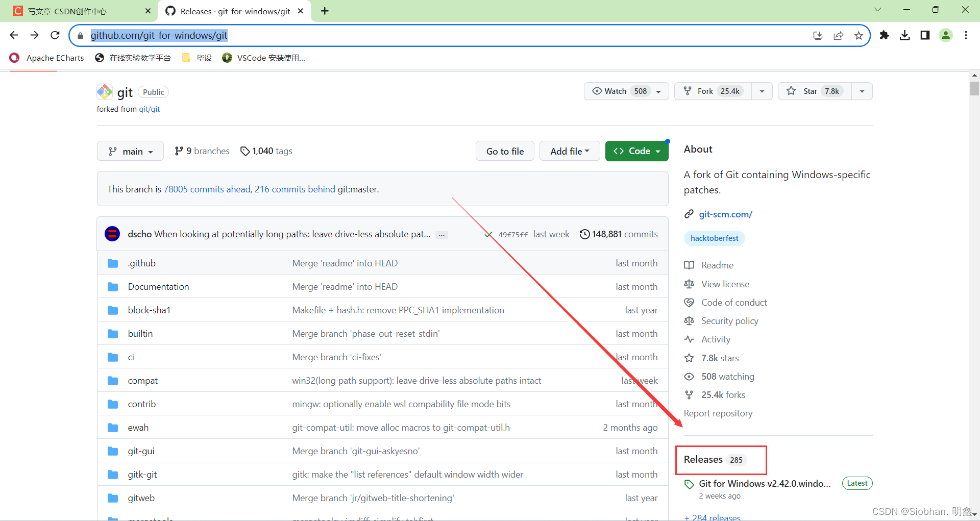Open the browser Downloads icon
Screen dimensions: 980x521
click(904, 35)
